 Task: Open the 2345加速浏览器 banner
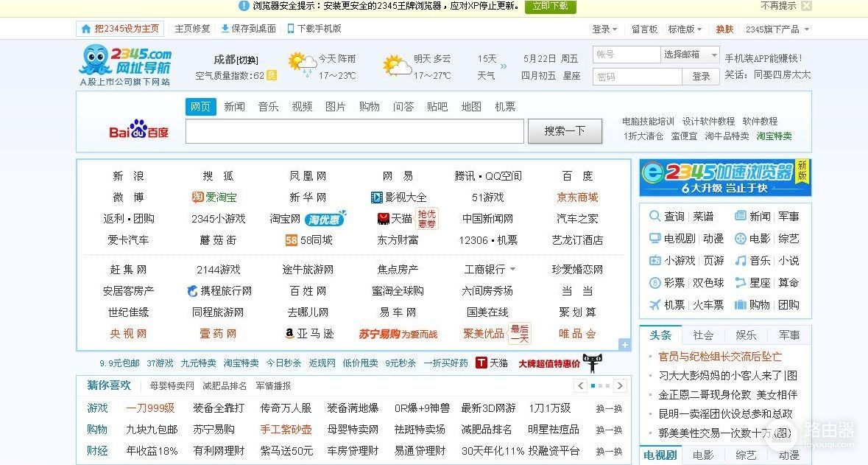coord(725,178)
